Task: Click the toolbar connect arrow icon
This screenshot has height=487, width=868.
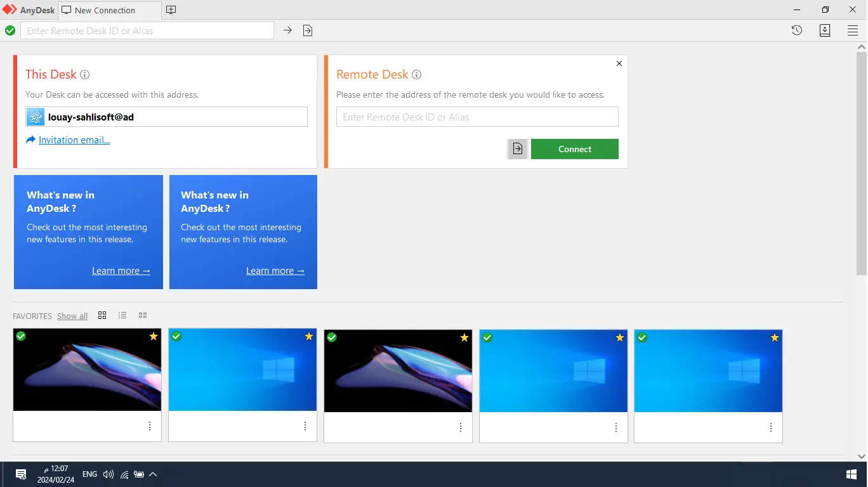Action: click(287, 30)
